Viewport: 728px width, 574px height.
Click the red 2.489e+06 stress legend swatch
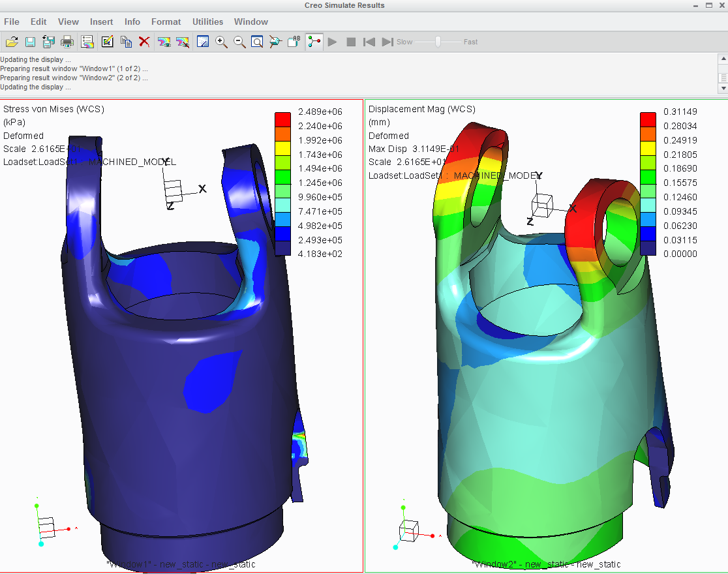tap(282, 119)
